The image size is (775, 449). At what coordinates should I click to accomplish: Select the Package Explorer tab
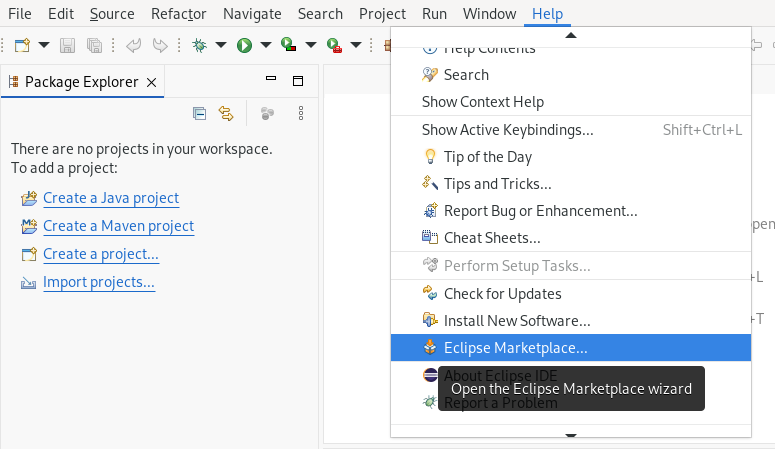pyautogui.click(x=82, y=82)
